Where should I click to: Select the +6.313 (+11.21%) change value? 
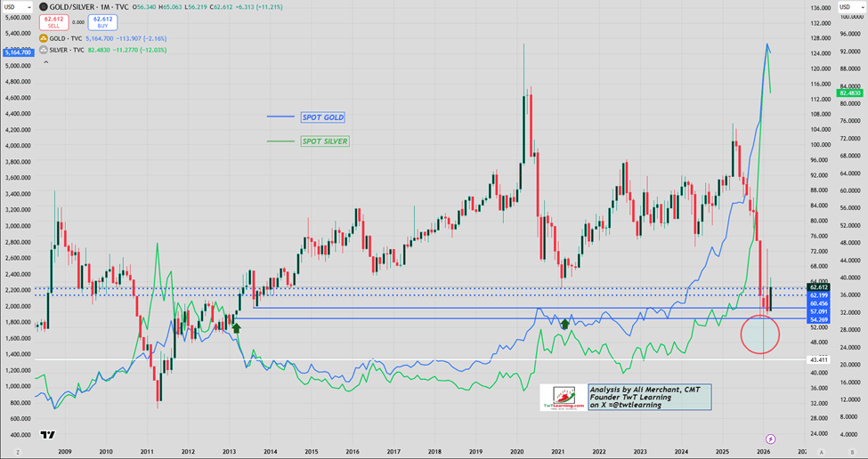259,7
